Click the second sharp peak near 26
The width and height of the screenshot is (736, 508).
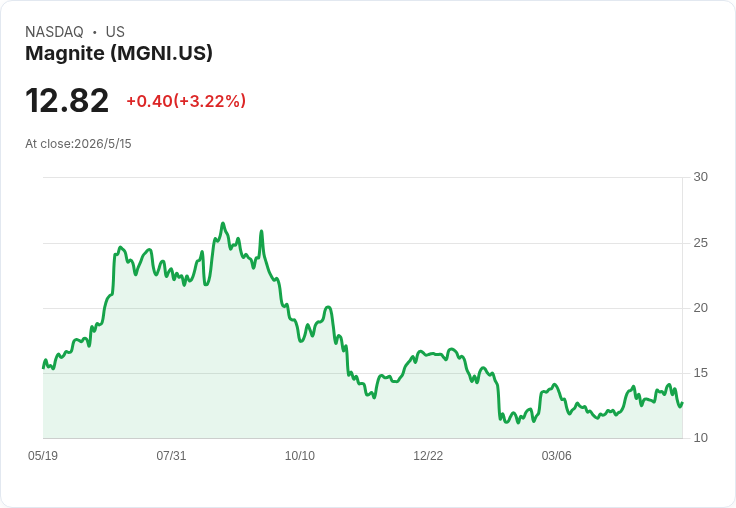pos(261,231)
